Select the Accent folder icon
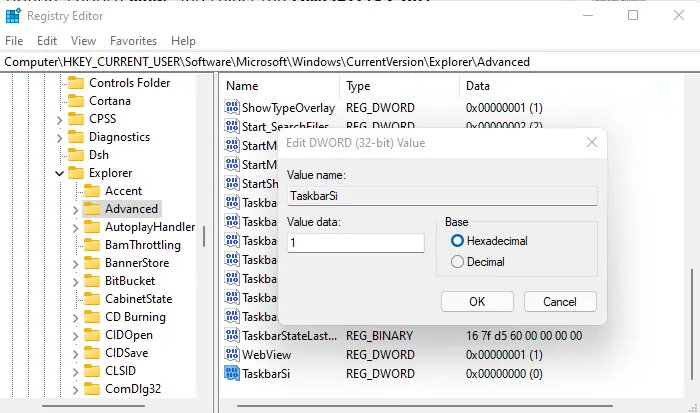The height and width of the screenshot is (413, 700). click(92, 191)
